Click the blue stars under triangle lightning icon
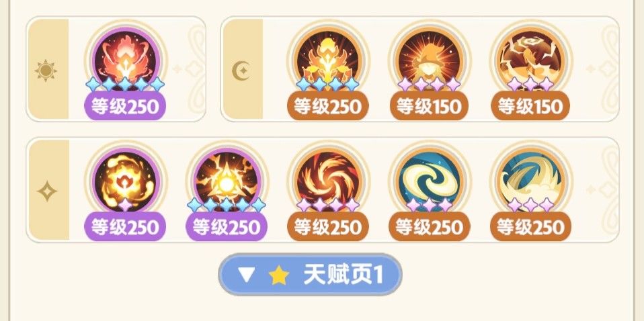This screenshot has width=644, height=321. (x=227, y=204)
